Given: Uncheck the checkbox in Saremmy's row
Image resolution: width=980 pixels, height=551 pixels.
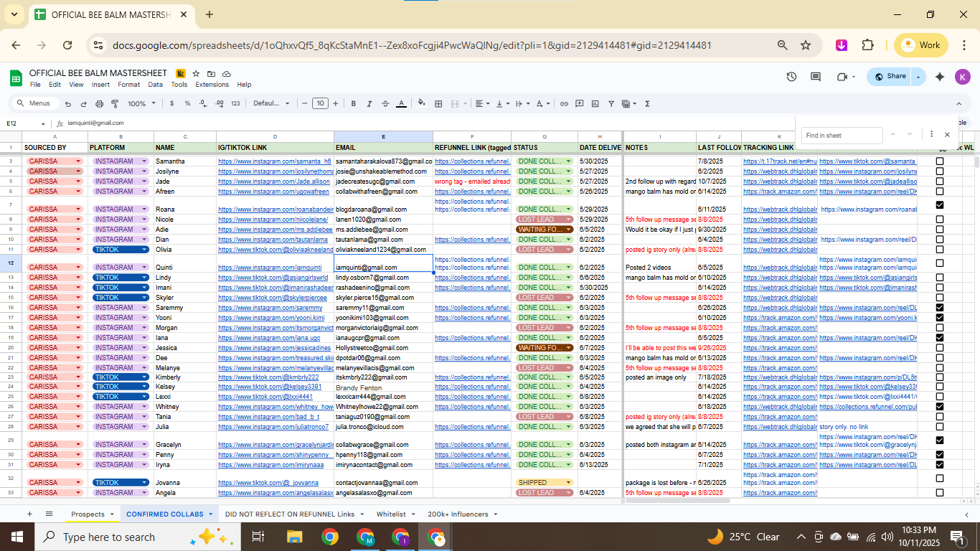Looking at the screenshot, I should tap(940, 307).
